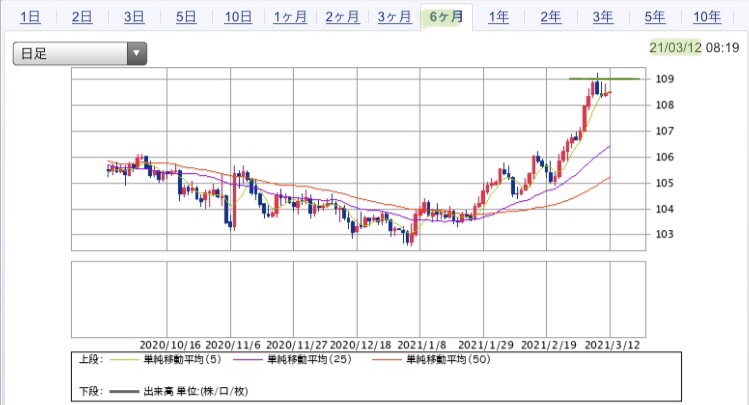Open the 2ヶ月 chart tab
749x405 pixels.
(x=342, y=17)
